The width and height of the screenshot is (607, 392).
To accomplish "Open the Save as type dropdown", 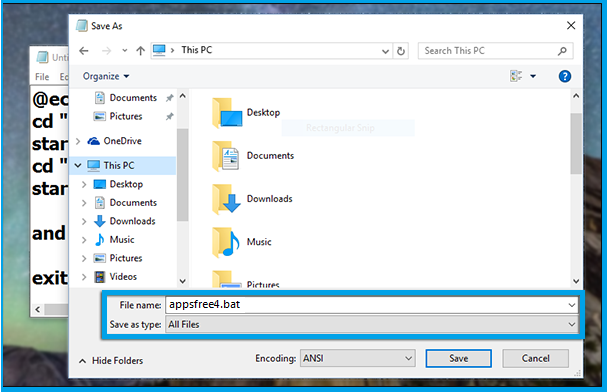I will click(x=572, y=324).
